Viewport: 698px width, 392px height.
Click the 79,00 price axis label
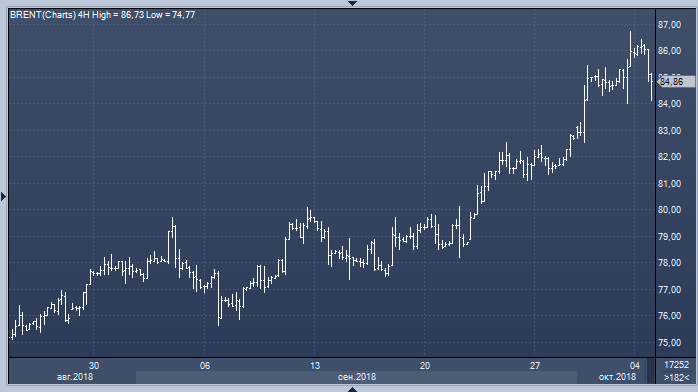[x=670, y=237]
